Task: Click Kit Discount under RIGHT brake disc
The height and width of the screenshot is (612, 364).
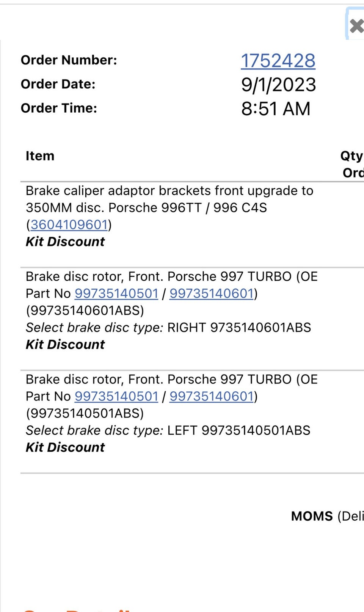Action: click(65, 344)
